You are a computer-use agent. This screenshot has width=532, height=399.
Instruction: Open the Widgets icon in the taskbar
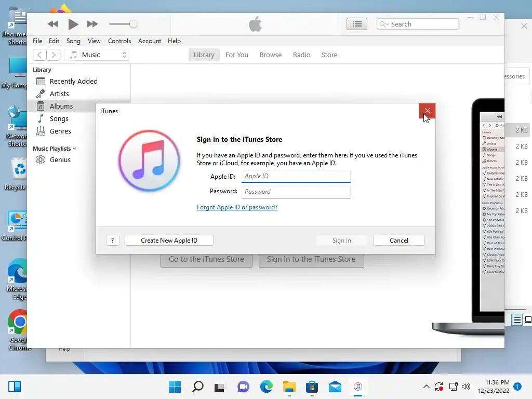(x=14, y=387)
